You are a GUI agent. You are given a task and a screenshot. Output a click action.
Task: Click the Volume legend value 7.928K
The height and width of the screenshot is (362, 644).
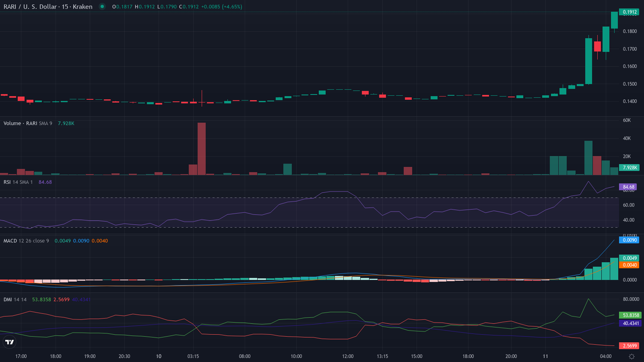[x=66, y=123]
